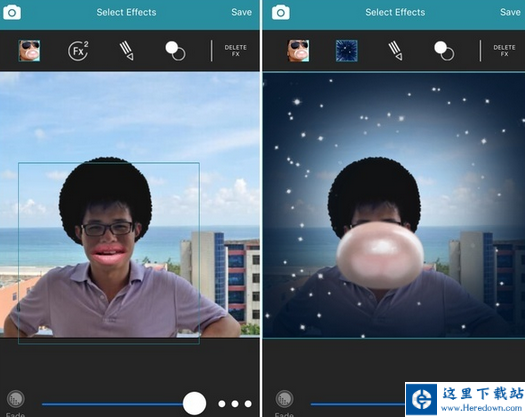Screen dimensions: 525x417
Task: Click the left panel's fade slider handle
Action: pos(194,404)
